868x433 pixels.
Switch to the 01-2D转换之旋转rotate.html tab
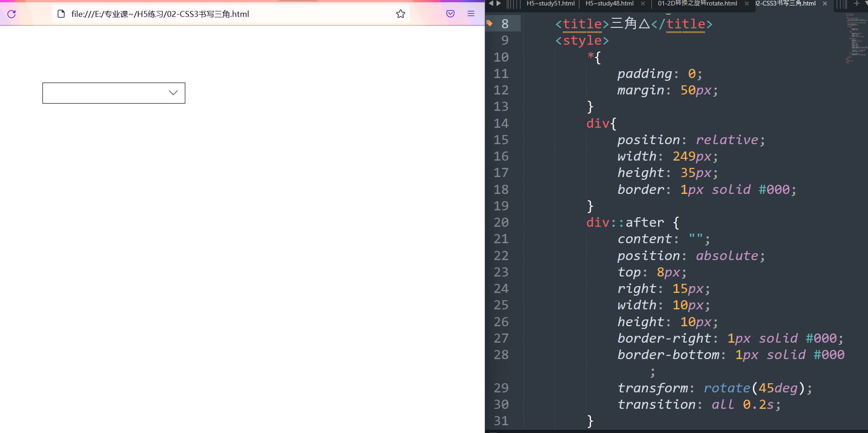(697, 4)
